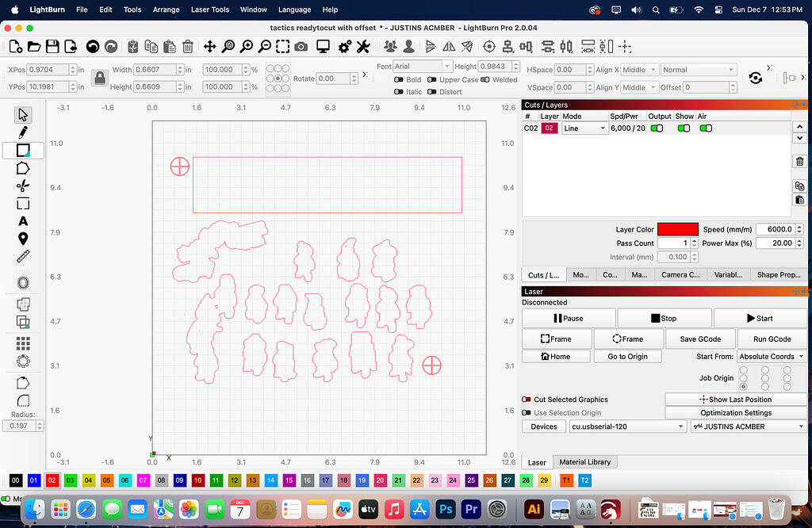
Task: Select the Text tool in the left toolbar
Action: pyautogui.click(x=23, y=222)
